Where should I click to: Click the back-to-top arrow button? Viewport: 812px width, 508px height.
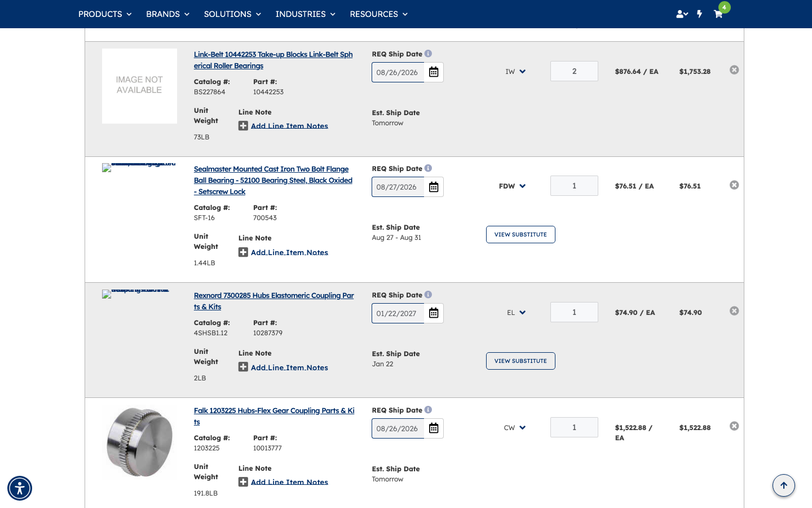784,485
